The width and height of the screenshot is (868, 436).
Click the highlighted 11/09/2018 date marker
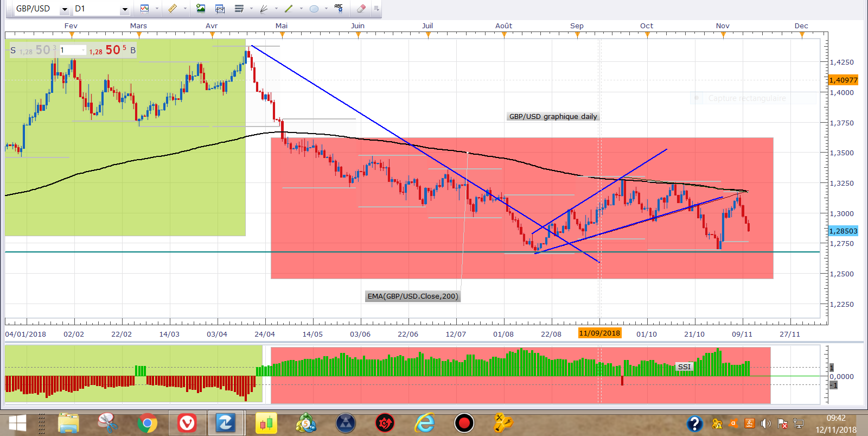click(x=599, y=333)
